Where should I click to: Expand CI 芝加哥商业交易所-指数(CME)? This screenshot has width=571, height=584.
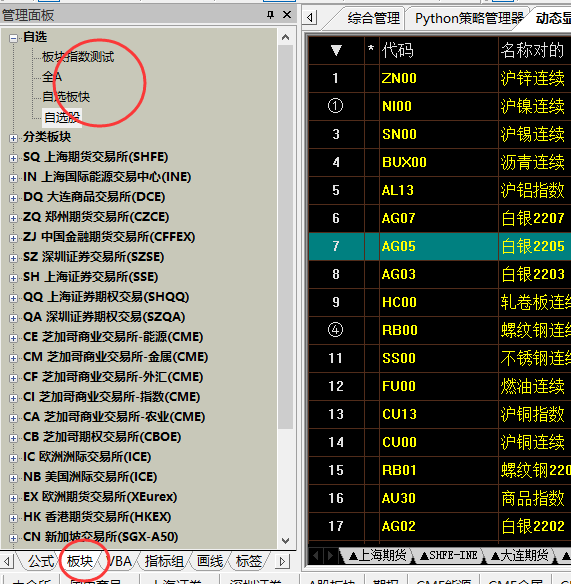tap(13, 398)
